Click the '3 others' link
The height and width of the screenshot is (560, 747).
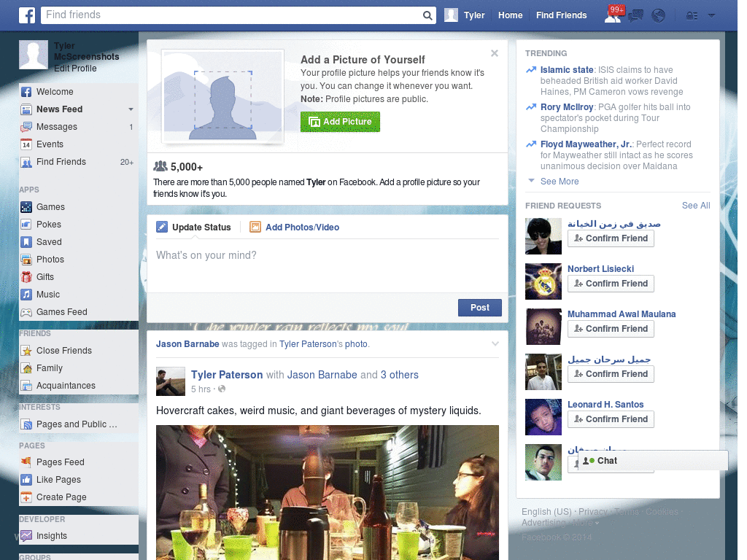(x=399, y=375)
